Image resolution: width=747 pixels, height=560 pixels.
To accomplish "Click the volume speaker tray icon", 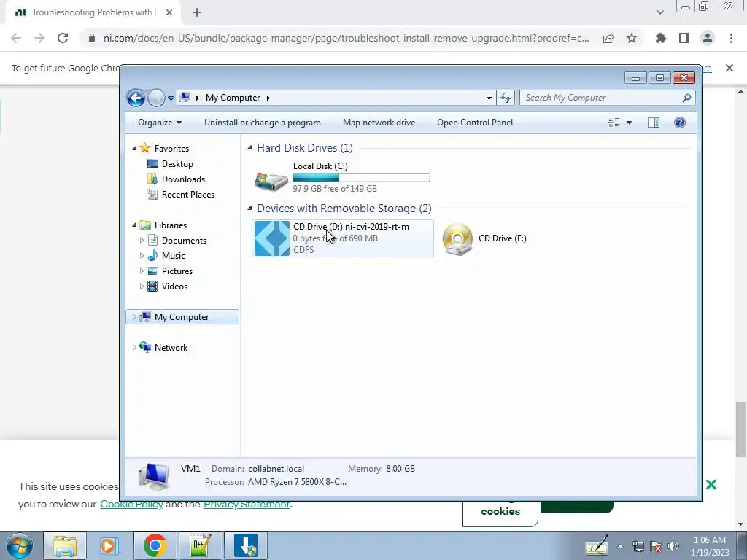I will pyautogui.click(x=673, y=546).
